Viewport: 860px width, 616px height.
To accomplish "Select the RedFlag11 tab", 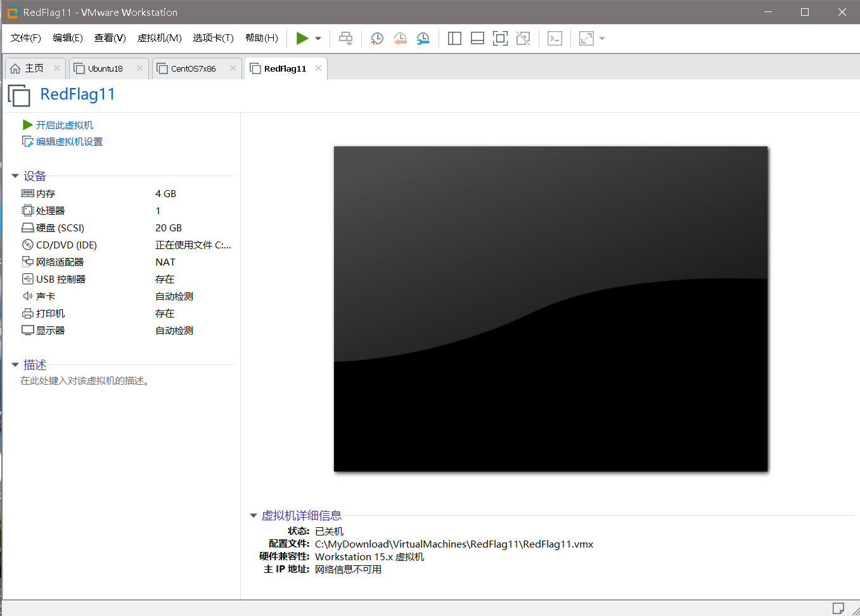I will [285, 68].
